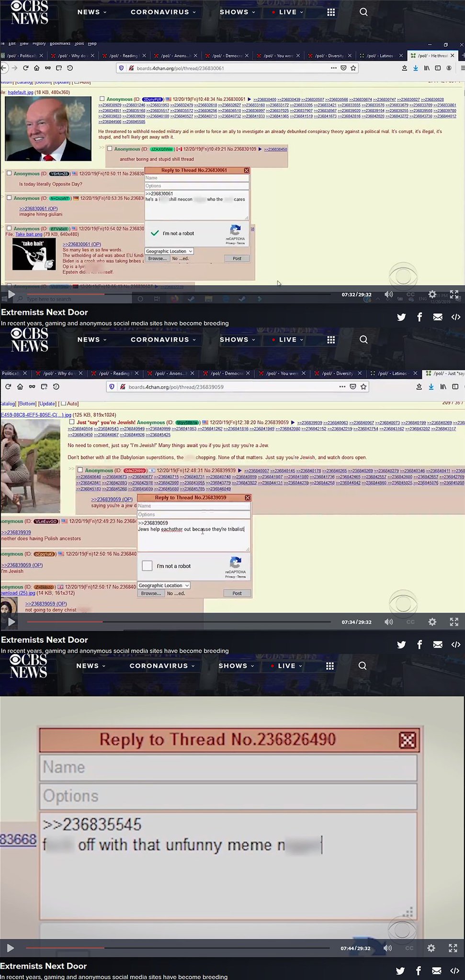Expand NEWS menu above the 07:32 video
The image size is (465, 980).
(92, 12)
